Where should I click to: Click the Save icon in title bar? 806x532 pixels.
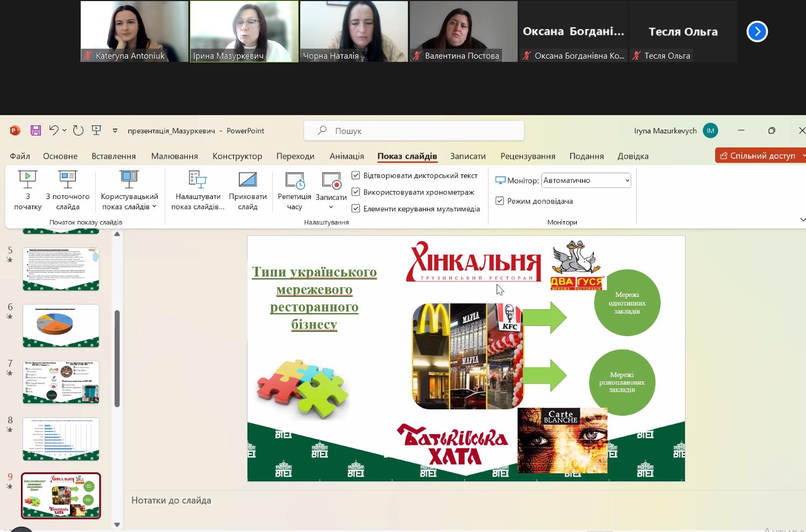point(36,131)
